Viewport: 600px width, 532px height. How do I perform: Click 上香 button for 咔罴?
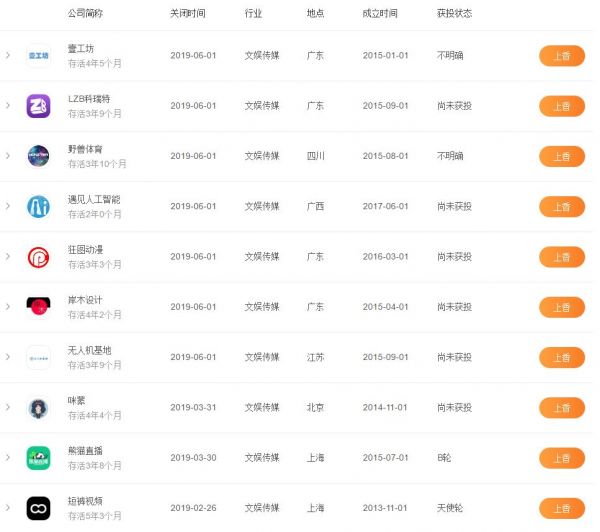[x=562, y=408]
